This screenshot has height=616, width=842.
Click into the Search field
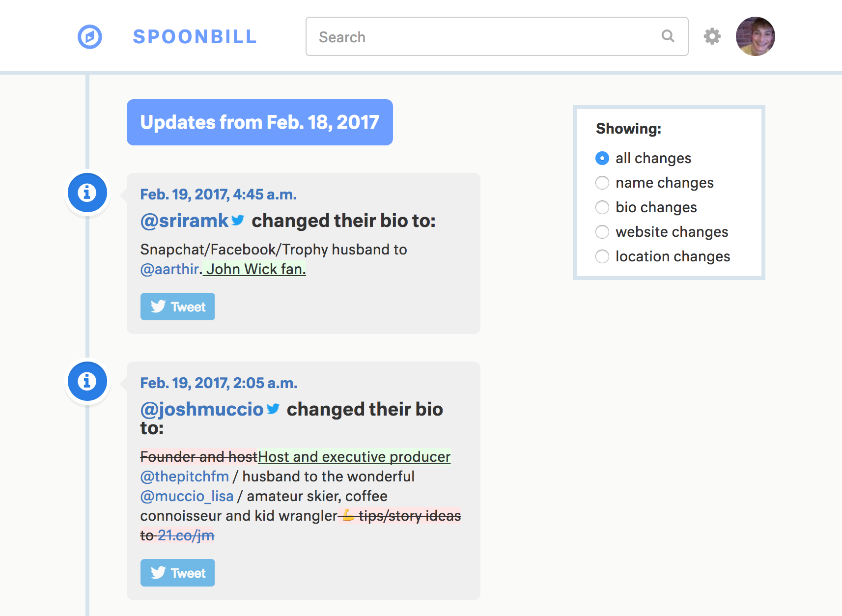(x=497, y=36)
